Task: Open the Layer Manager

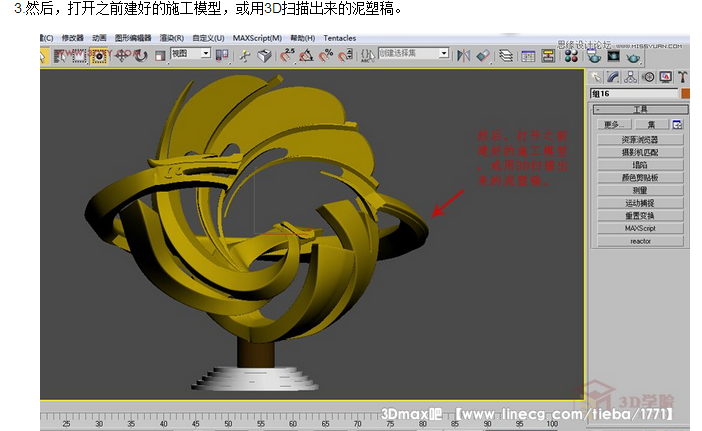Action: [506, 56]
